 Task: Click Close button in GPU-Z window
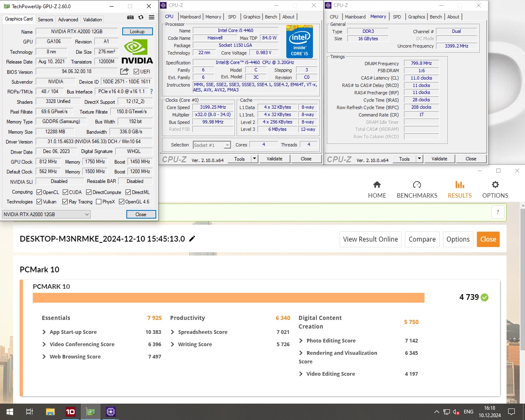(141, 214)
